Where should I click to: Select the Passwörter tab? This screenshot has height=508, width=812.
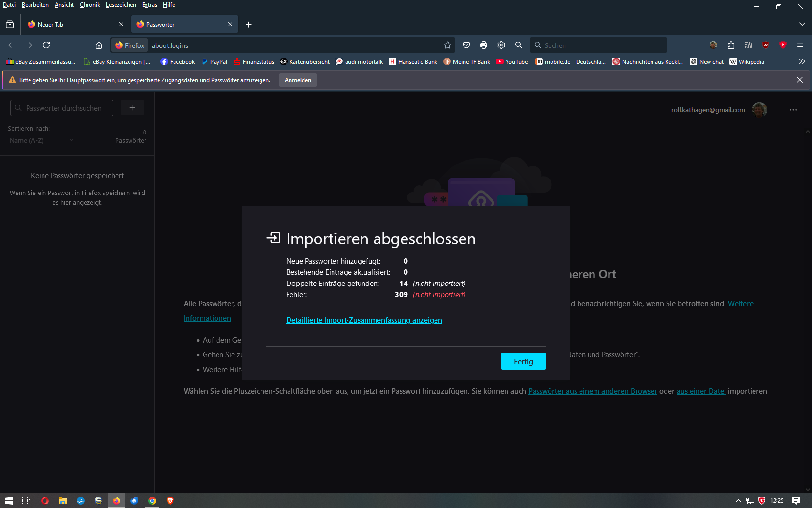click(185, 24)
